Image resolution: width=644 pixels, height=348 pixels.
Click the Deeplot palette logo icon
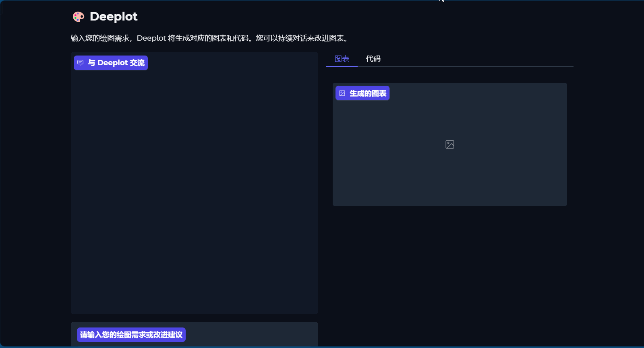coord(79,16)
